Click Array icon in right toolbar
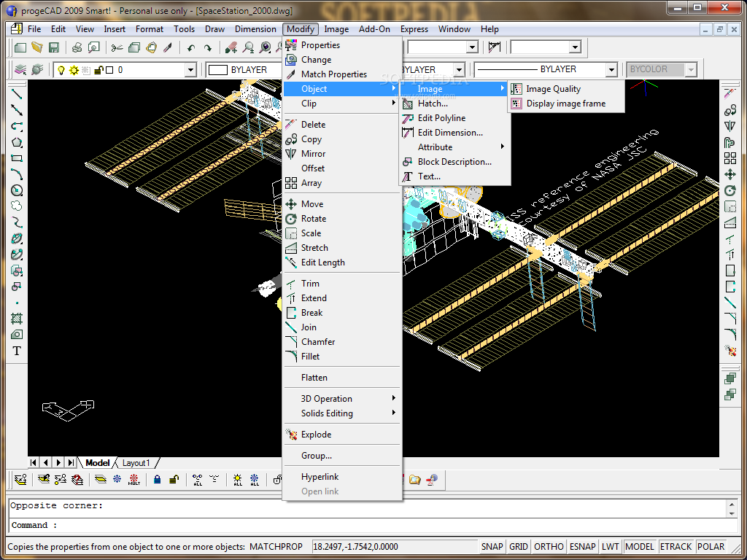The width and height of the screenshot is (747, 560). point(729,158)
